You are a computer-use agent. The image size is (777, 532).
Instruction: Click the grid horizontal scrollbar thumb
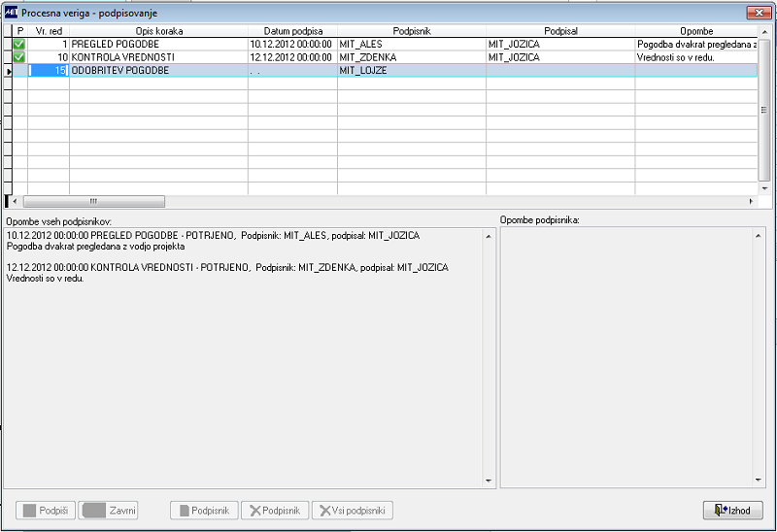93,201
